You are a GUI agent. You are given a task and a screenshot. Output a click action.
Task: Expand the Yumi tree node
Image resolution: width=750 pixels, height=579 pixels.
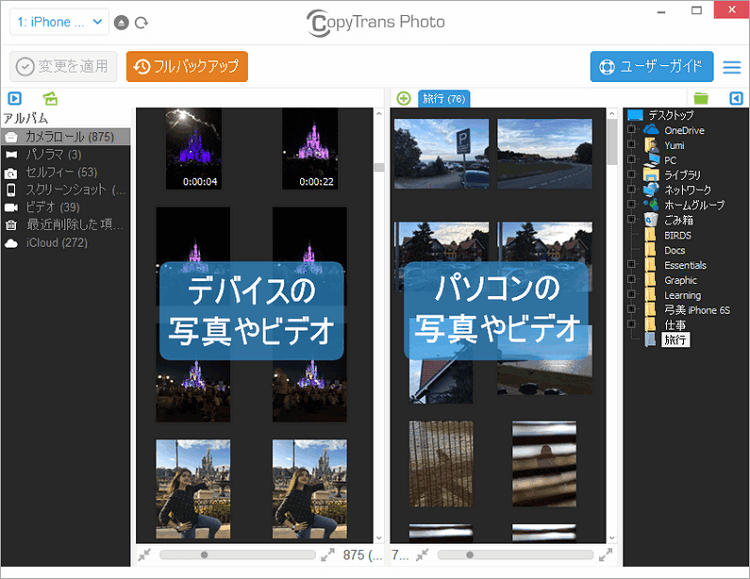click(x=631, y=144)
